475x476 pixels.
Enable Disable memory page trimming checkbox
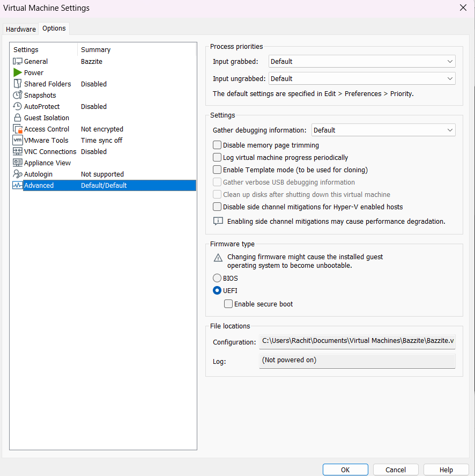tap(217, 145)
